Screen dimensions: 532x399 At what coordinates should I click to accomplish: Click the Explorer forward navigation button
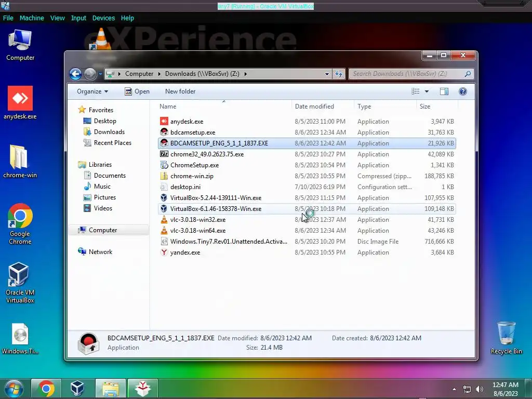click(x=90, y=74)
